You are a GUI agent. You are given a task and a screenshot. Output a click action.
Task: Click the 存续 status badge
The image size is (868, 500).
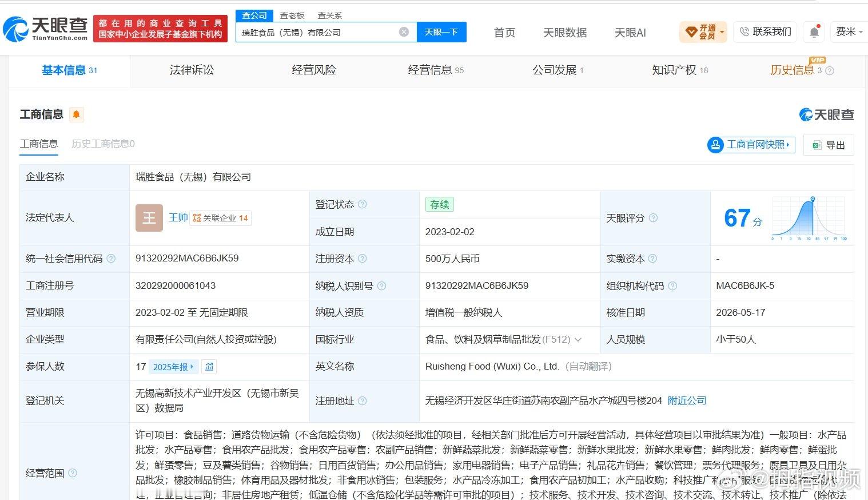[x=440, y=204]
